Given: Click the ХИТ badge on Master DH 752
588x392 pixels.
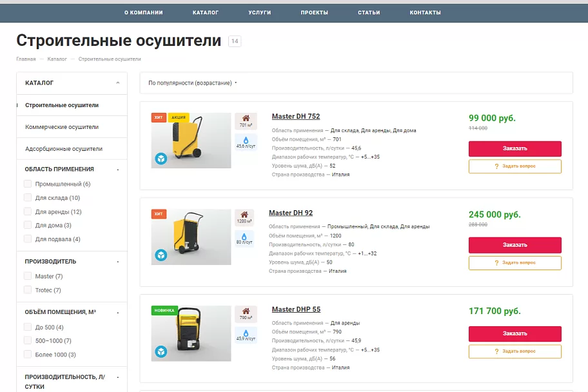Looking at the screenshot, I should tap(159, 117).
